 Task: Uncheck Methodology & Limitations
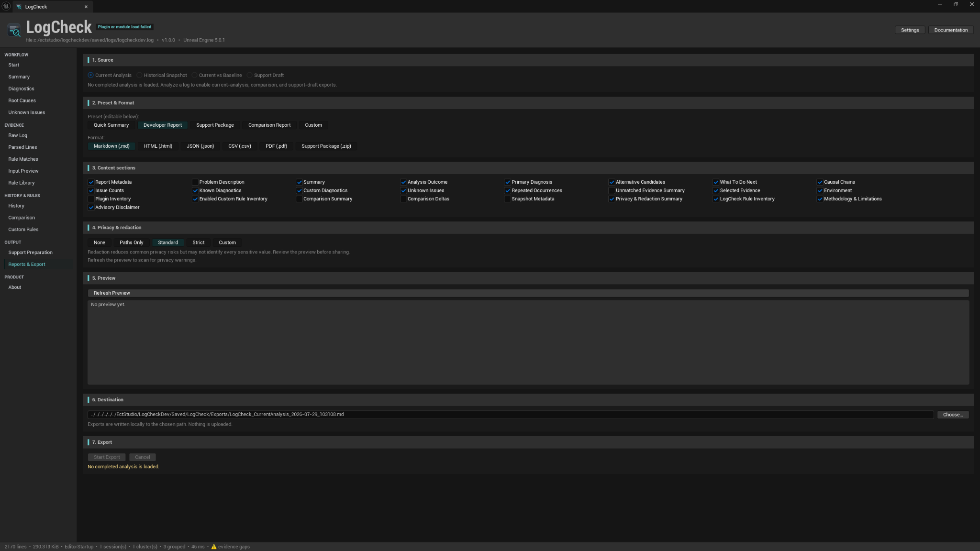coord(820,199)
